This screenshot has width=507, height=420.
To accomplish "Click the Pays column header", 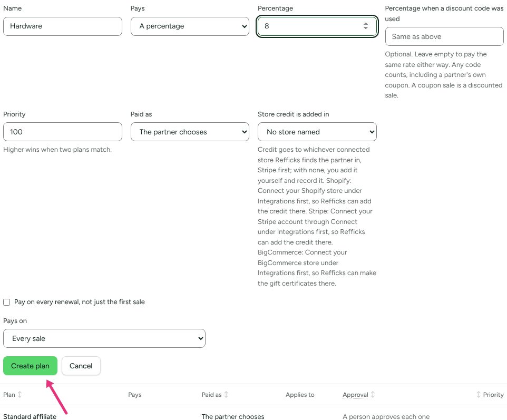I will point(135,395).
